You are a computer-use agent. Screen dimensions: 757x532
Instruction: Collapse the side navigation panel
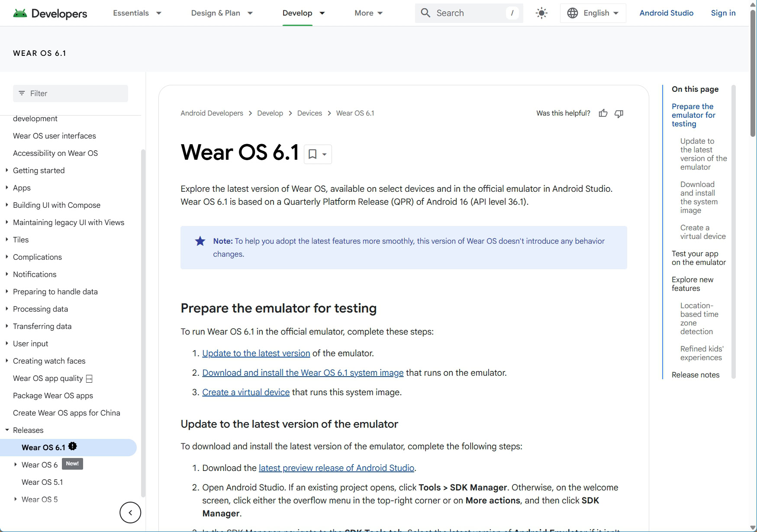130,513
